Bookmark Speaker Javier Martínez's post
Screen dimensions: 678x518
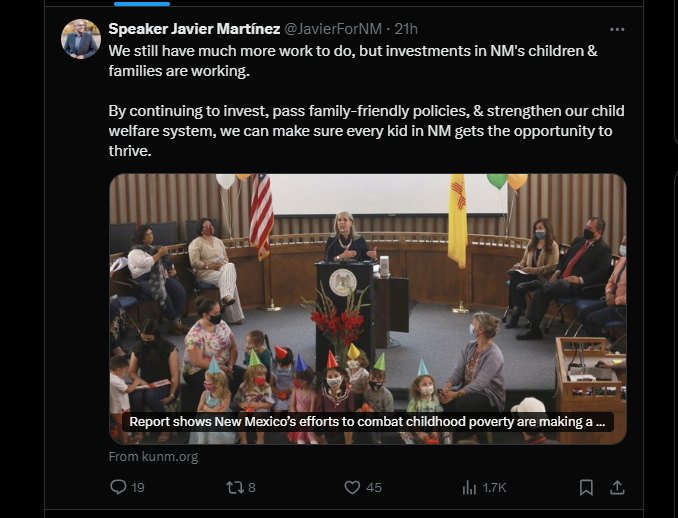coord(586,487)
